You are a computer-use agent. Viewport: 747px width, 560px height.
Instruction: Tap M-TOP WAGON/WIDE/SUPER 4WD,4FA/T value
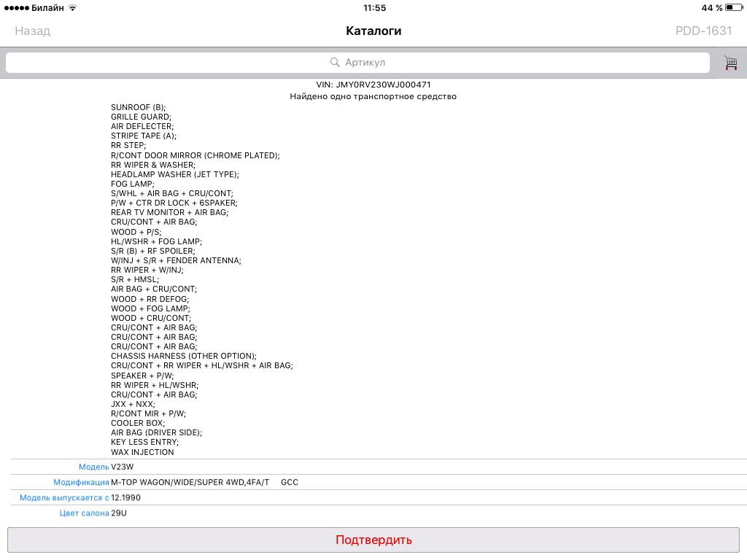tap(190, 483)
